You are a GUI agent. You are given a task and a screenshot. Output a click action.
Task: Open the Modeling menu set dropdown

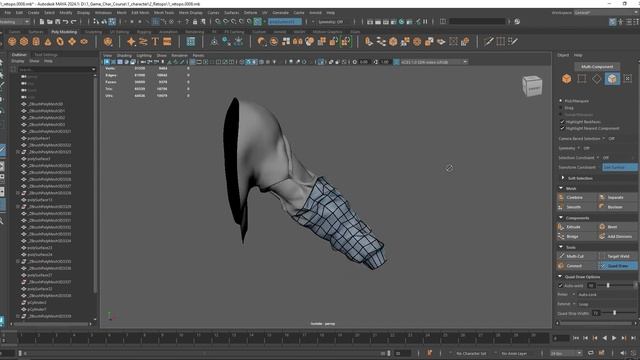point(14,22)
